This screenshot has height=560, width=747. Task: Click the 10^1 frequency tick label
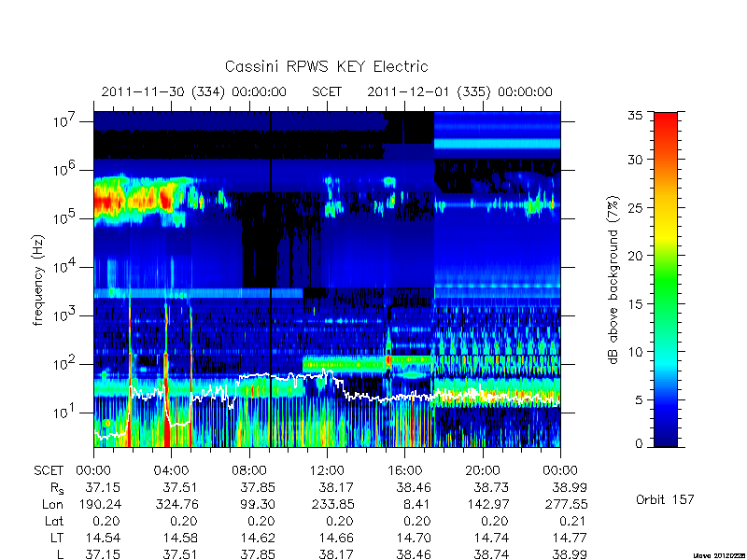pos(65,413)
